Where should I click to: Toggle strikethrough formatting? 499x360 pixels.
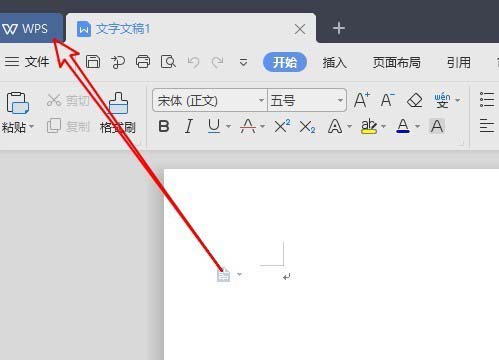[248, 127]
